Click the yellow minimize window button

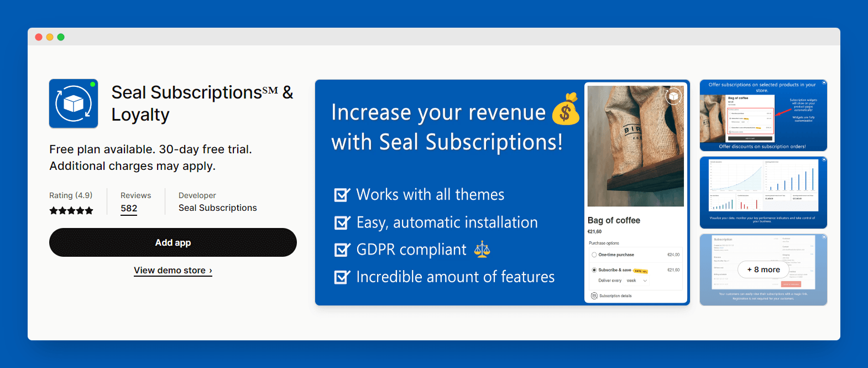[50, 37]
